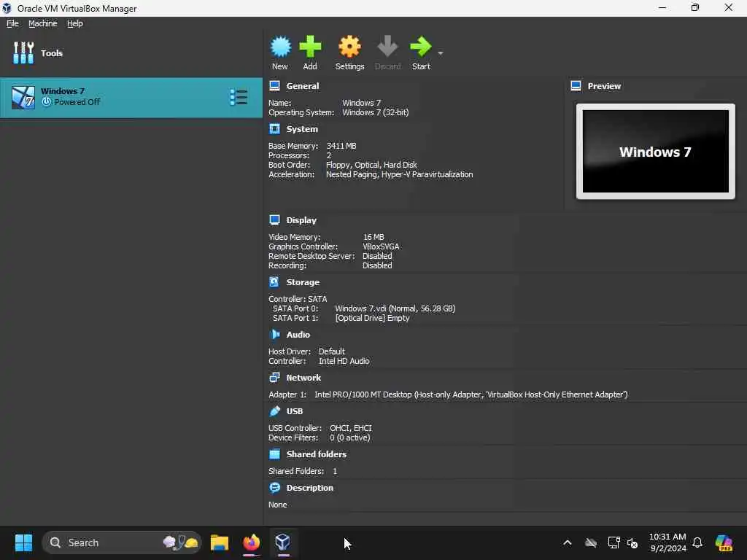This screenshot has width=747, height=560.
Task: Click the taskbar Search box
Action: [x=122, y=542]
